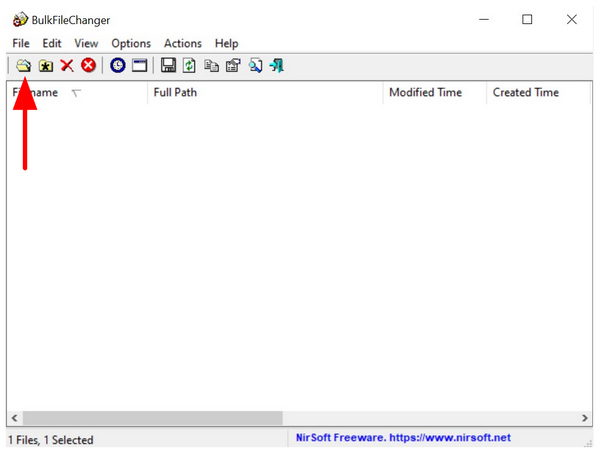This screenshot has height=453, width=600.
Task: Click the Add By Wildcard star folder icon
Action: click(46, 66)
